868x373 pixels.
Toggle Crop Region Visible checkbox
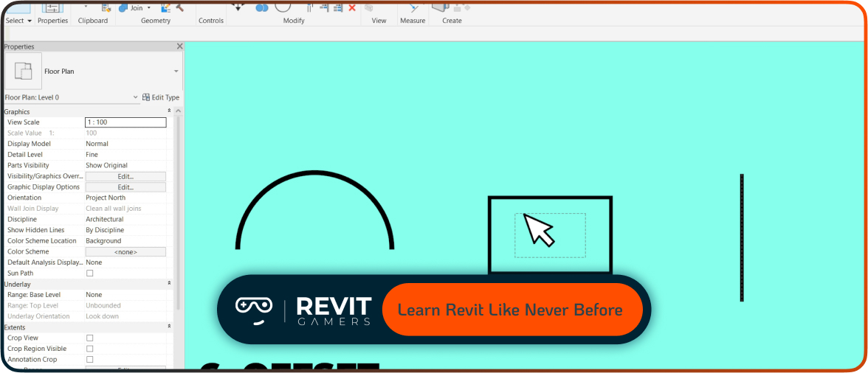(x=90, y=349)
